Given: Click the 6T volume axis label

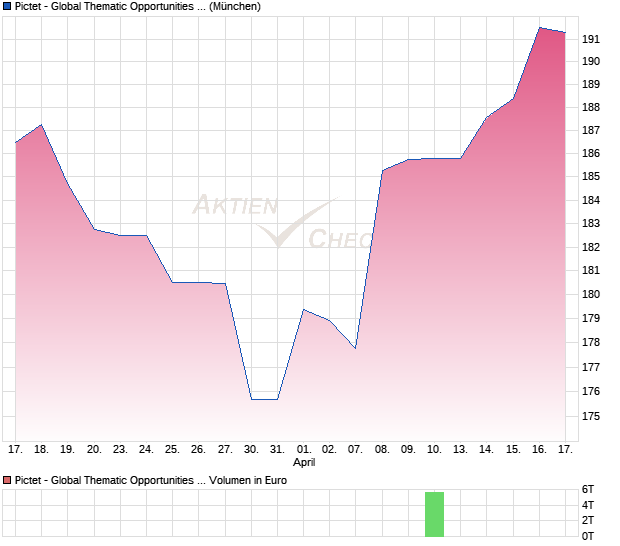Looking at the screenshot, I should click(588, 489).
